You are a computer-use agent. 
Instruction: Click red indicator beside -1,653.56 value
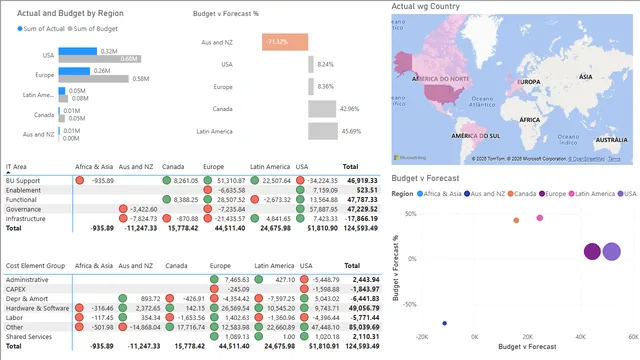pyautogui.click(x=170, y=317)
